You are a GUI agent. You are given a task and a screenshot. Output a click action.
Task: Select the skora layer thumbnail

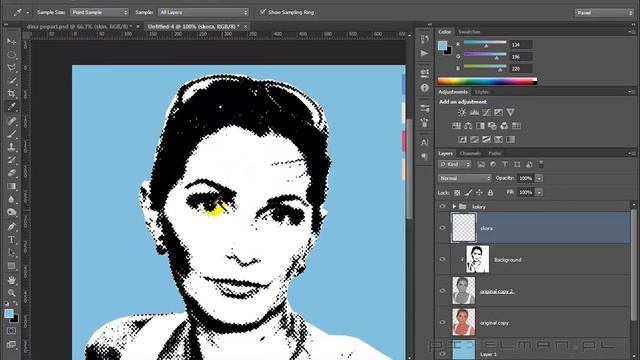point(464,228)
